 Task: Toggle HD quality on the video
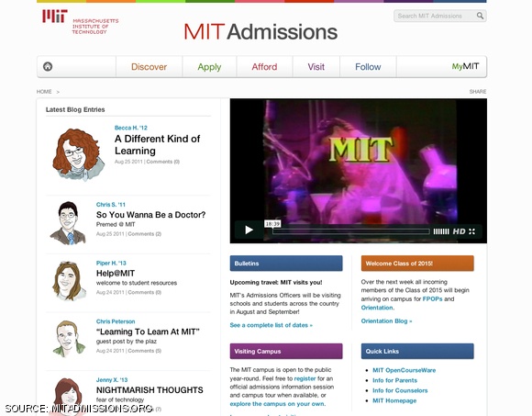pos(459,231)
